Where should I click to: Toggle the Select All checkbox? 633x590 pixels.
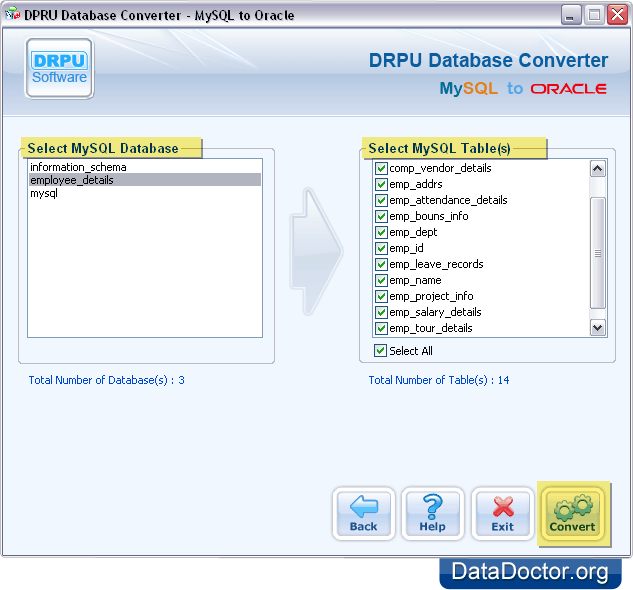380,351
